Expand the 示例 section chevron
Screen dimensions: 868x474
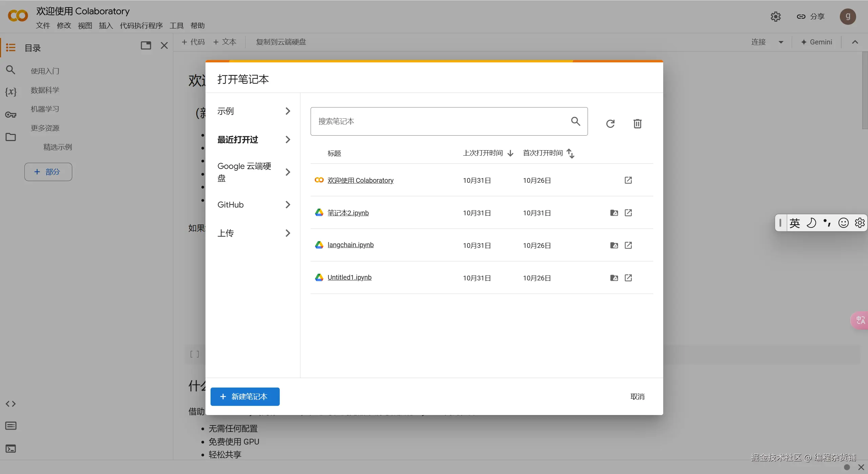[x=288, y=111]
